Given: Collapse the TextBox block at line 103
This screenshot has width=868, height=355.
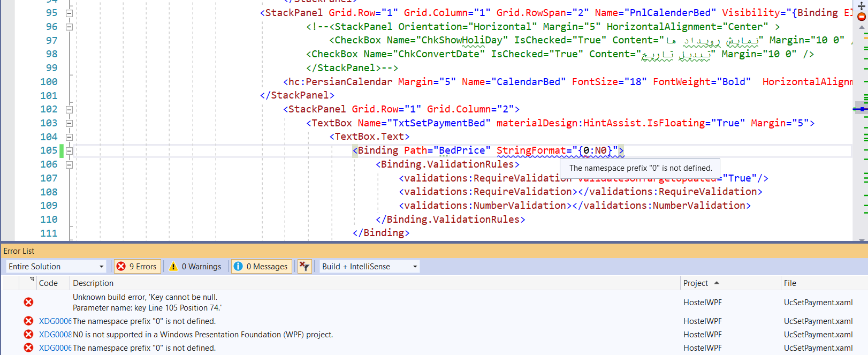Looking at the screenshot, I should (69, 123).
